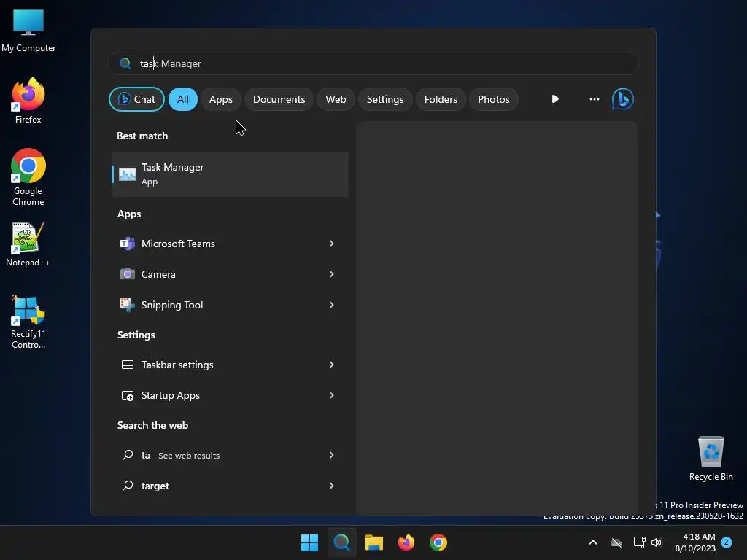
Task: Click the 'Taskbar settings' result text
Action: [177, 365]
